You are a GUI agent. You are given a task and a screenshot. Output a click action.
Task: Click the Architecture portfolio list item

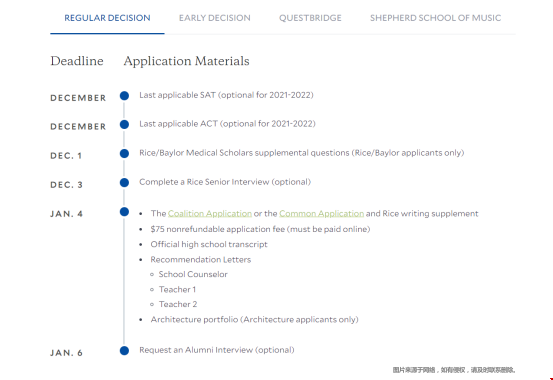(254, 319)
